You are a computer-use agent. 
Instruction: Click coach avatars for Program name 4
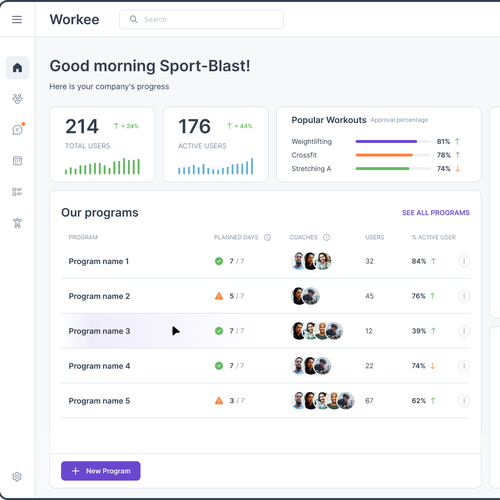(x=311, y=366)
